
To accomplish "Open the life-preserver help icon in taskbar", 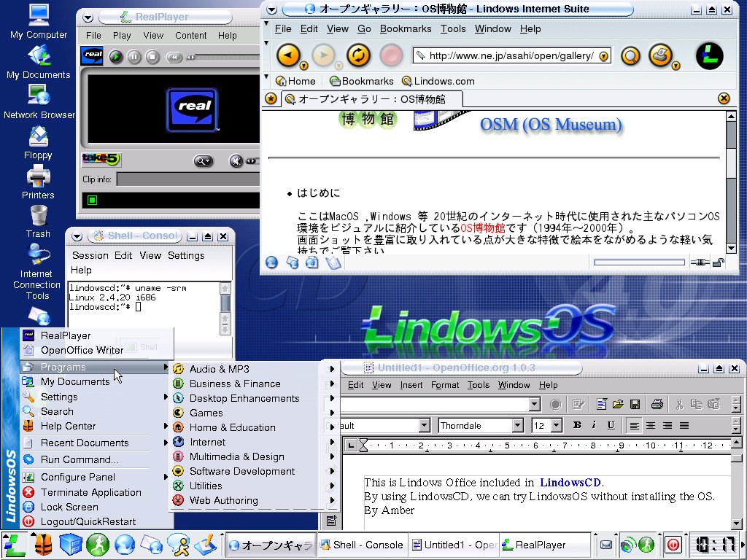I will (x=43, y=545).
